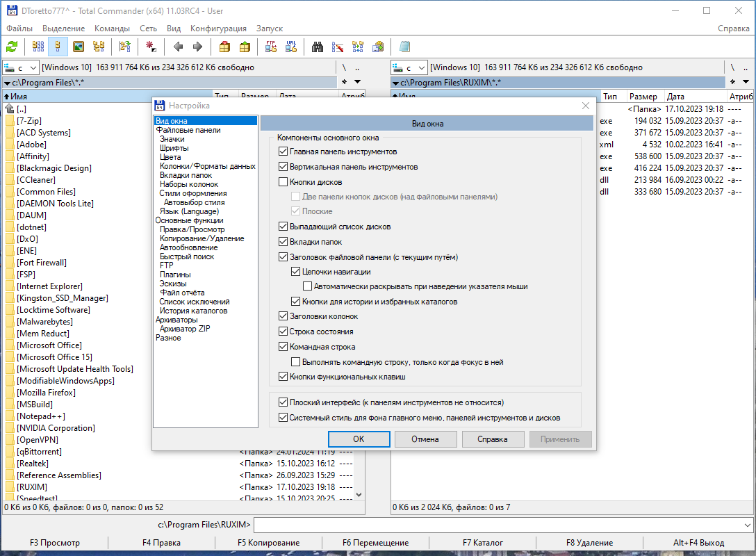Click the thumbnail view picture icon
The height and width of the screenshot is (556, 756).
coord(78,47)
